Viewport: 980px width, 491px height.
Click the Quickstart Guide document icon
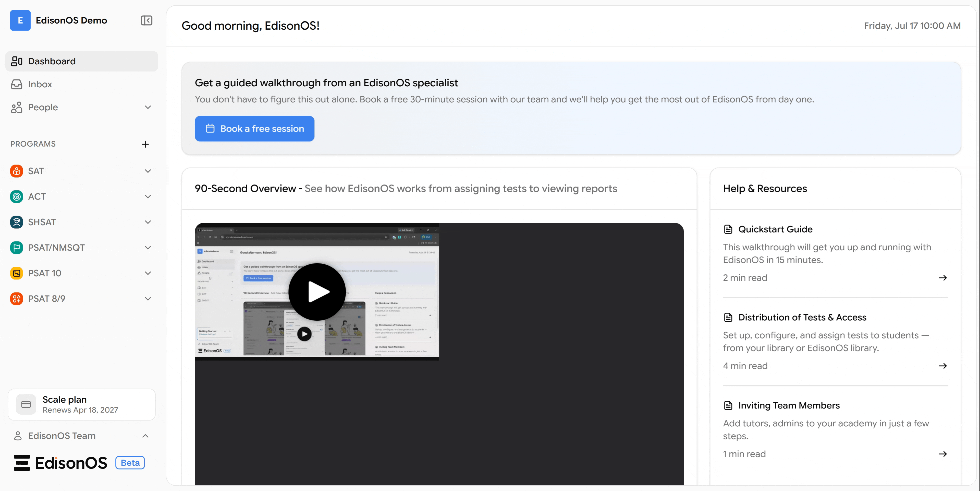pyautogui.click(x=728, y=229)
